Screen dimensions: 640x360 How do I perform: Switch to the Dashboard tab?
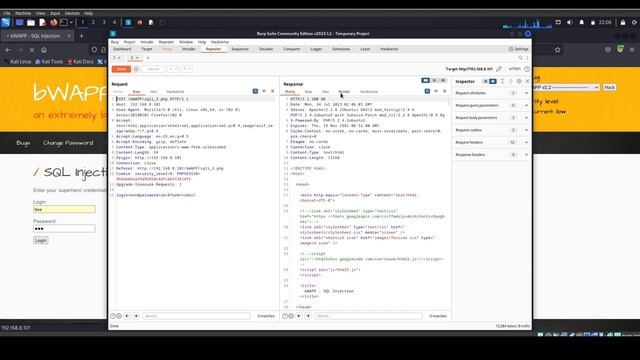(x=122, y=49)
